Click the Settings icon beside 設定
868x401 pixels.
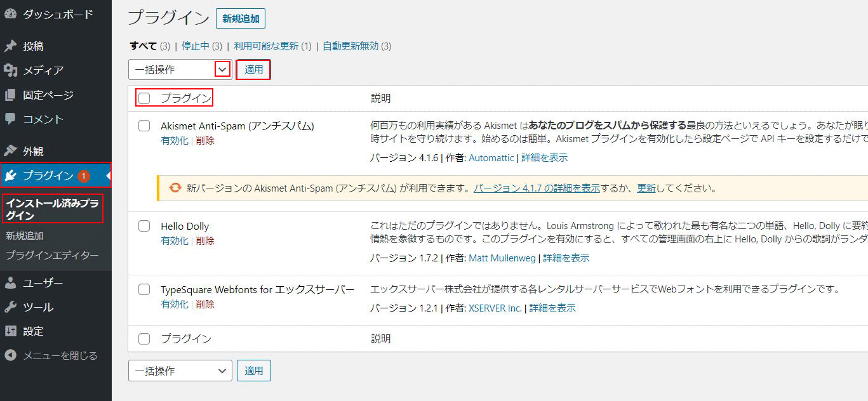click(10, 331)
